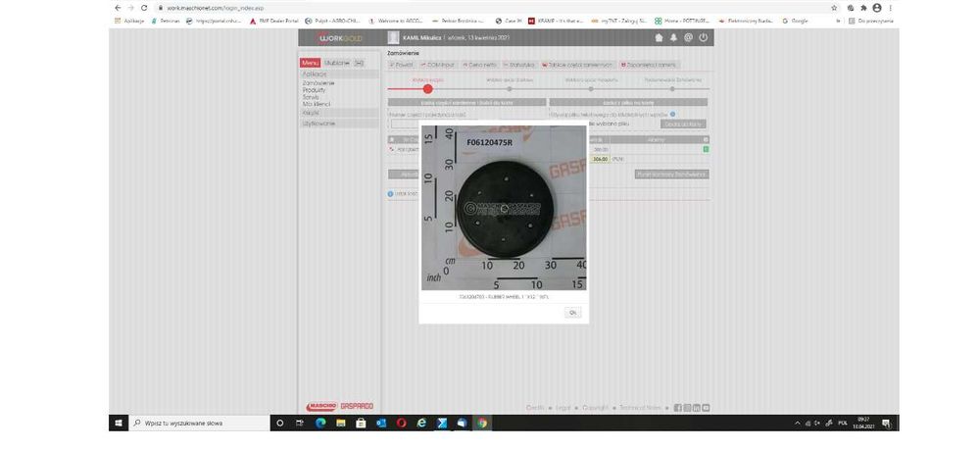The image size is (980, 450).
Task: Bookmark this page with the star icon
Action: [x=834, y=8]
